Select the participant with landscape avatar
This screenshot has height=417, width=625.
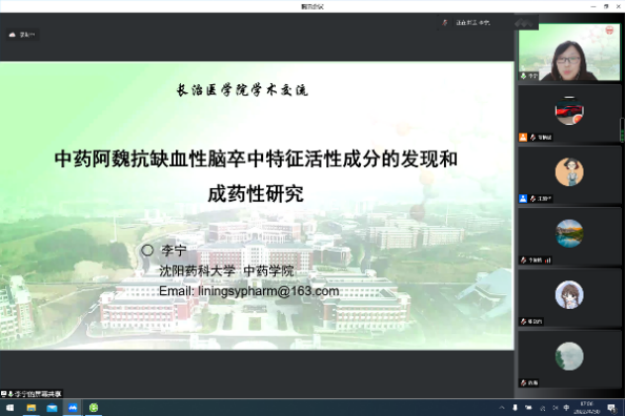coord(569,234)
